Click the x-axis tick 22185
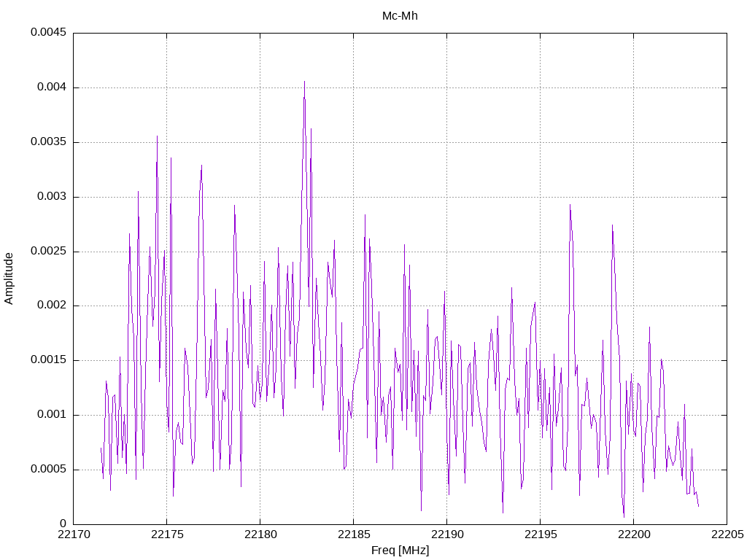Image resolution: width=747 pixels, height=560 pixels. 354,534
